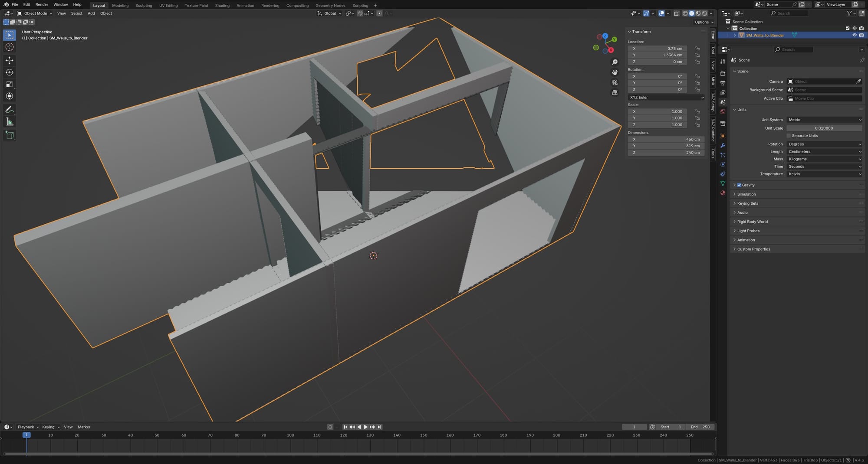Activate the Scale tool
The height and width of the screenshot is (464, 868).
coord(10,84)
